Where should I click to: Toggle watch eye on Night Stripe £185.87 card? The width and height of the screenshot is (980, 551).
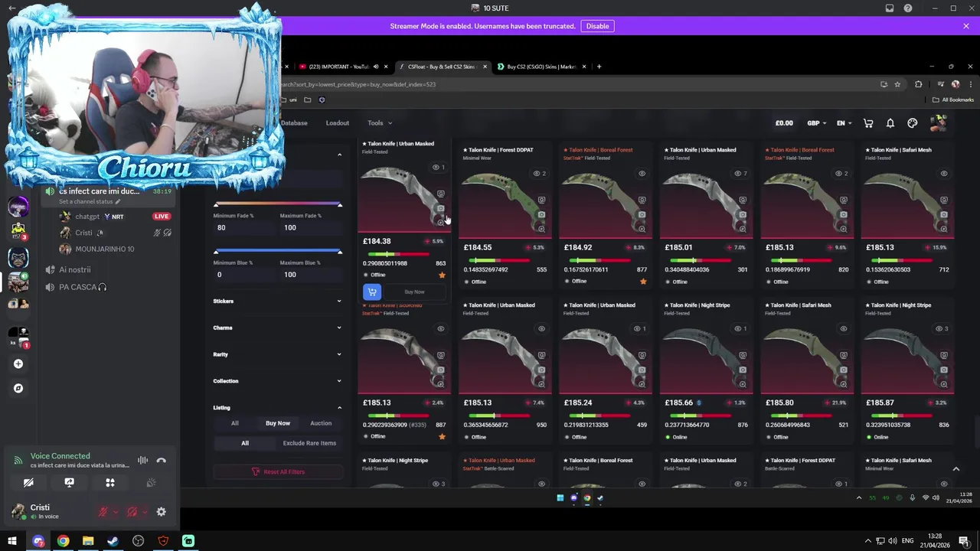939,329
